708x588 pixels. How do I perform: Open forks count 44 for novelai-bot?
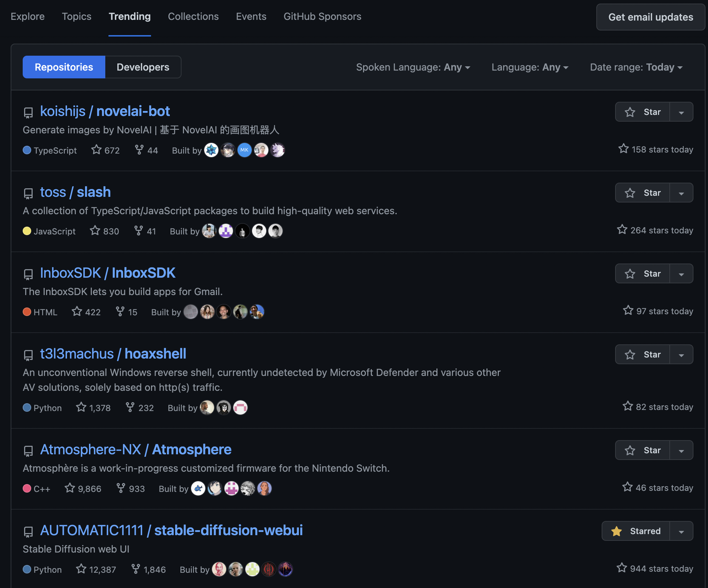pos(146,150)
